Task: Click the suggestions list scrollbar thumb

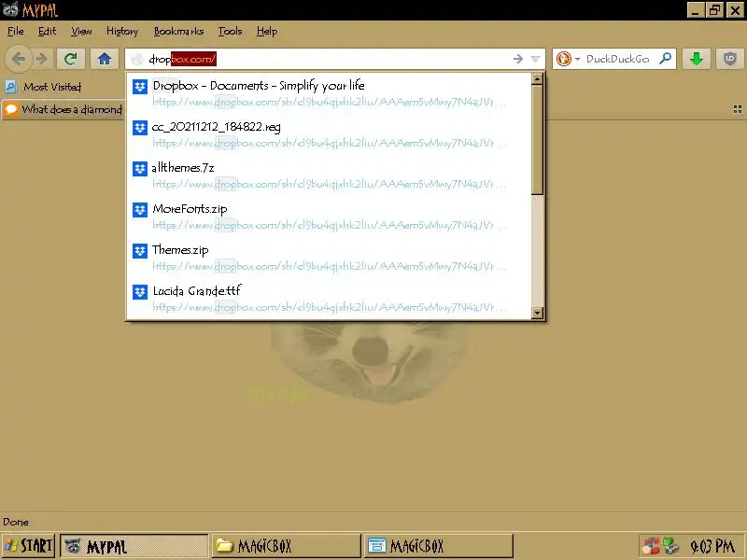Action: tap(537, 140)
